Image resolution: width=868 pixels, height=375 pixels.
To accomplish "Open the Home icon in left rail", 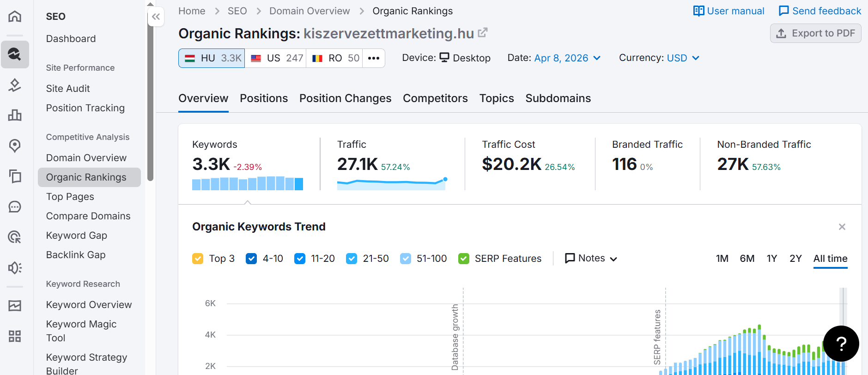I will tap(15, 16).
